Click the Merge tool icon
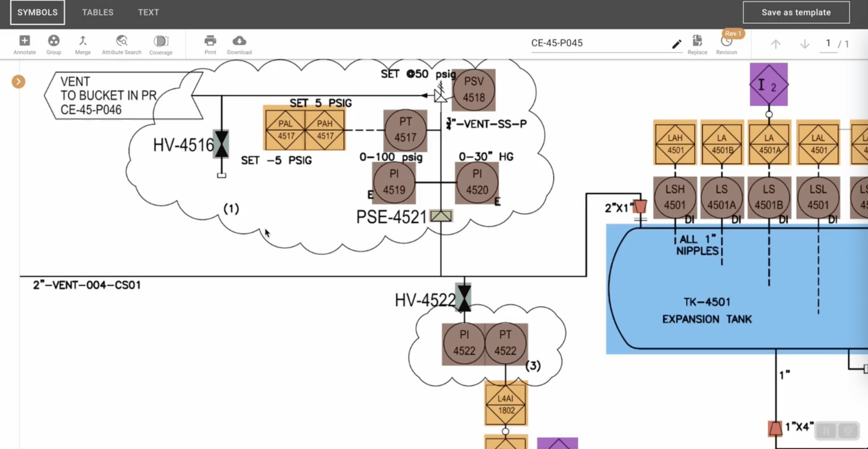The height and width of the screenshot is (449, 868). [83, 41]
